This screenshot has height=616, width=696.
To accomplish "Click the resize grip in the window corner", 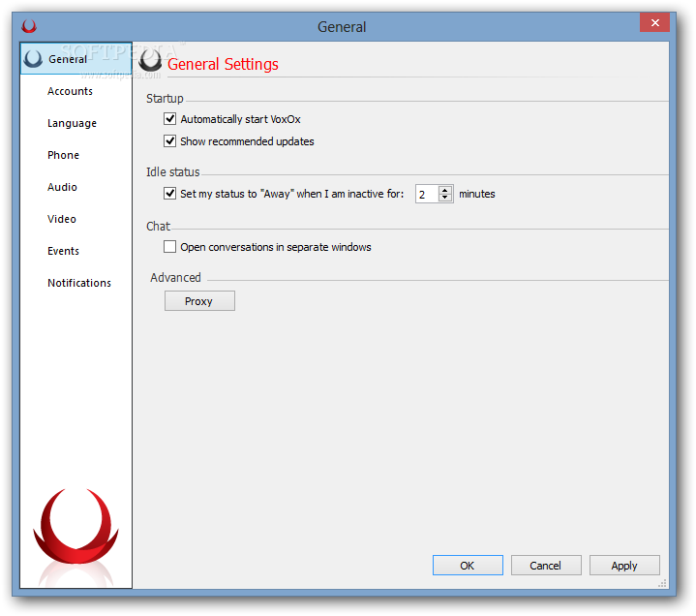I will 662,584.
